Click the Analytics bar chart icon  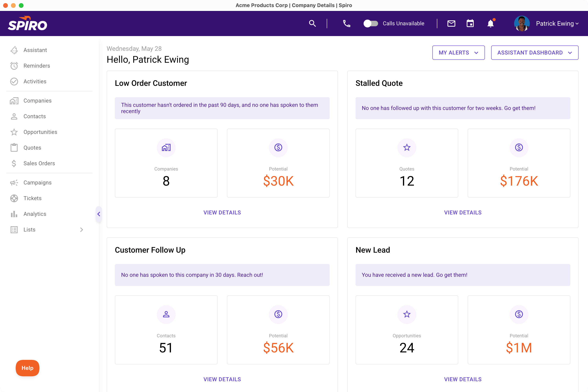(14, 214)
